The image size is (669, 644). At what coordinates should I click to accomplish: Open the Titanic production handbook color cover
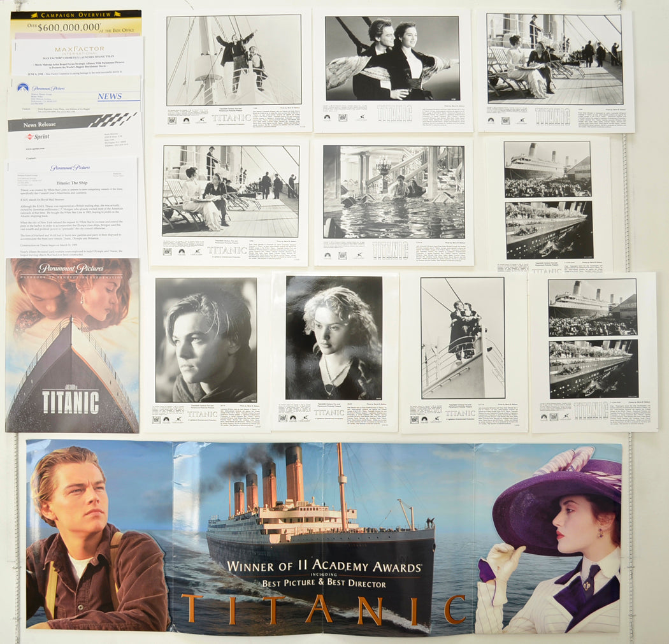[x=72, y=346]
